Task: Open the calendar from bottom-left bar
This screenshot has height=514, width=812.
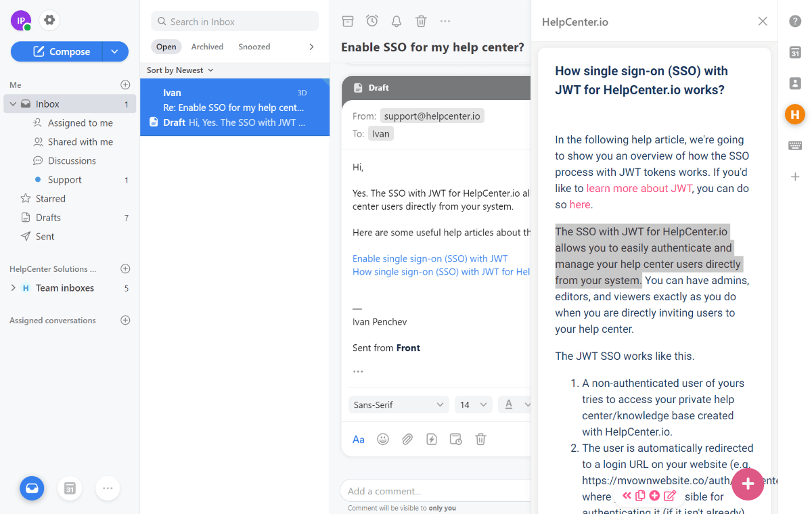Action: coord(70,488)
